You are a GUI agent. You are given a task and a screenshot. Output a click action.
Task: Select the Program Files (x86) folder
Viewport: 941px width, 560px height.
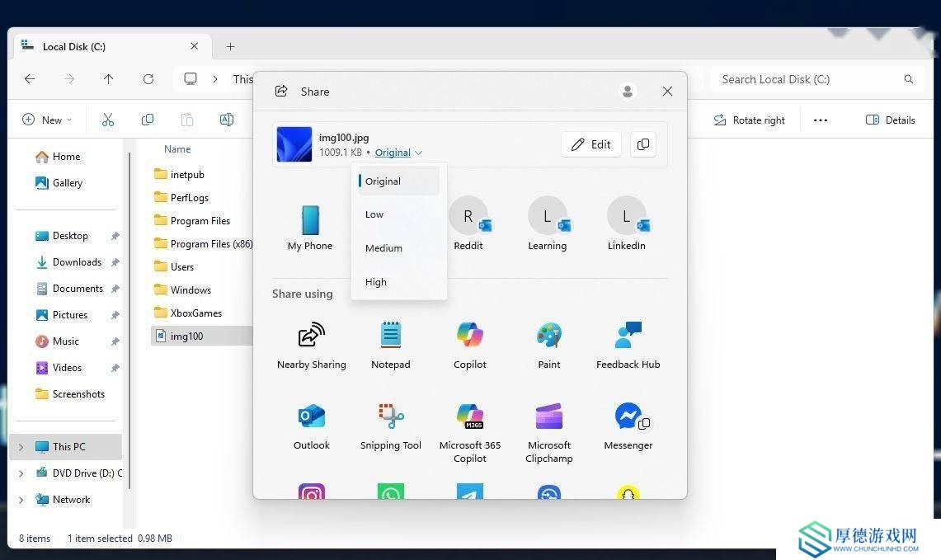(204, 243)
